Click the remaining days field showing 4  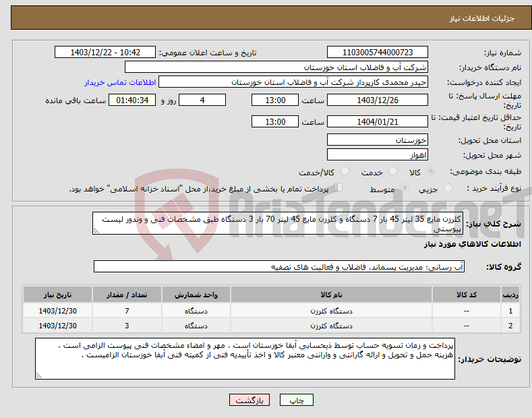pos(202,100)
